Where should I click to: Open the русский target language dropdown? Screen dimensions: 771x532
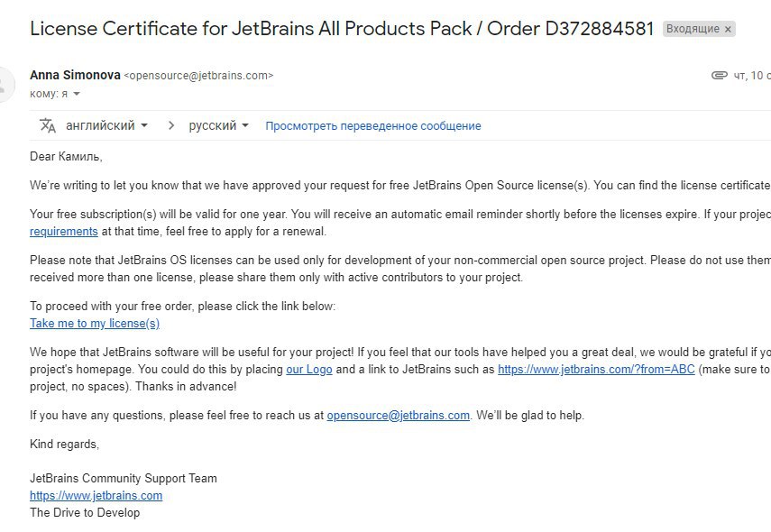click(218, 126)
